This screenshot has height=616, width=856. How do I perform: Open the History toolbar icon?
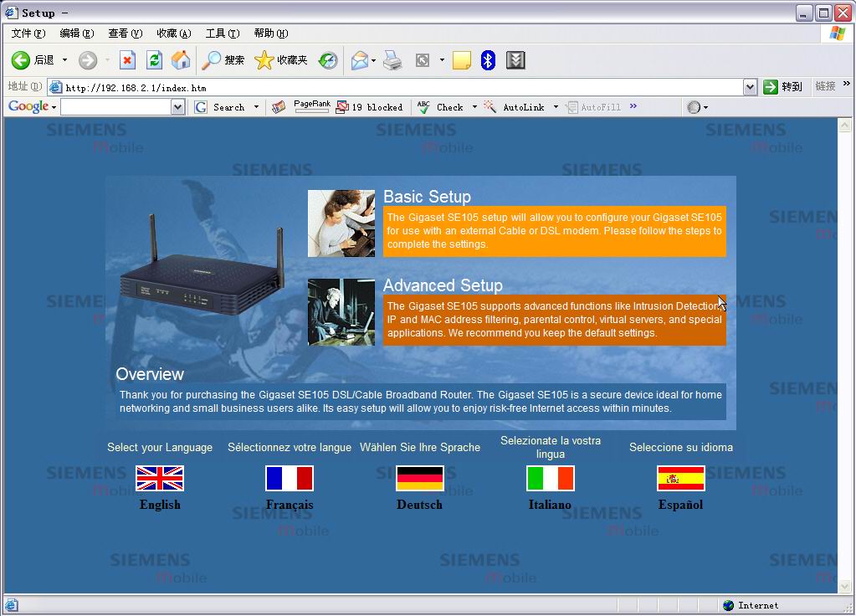click(328, 60)
